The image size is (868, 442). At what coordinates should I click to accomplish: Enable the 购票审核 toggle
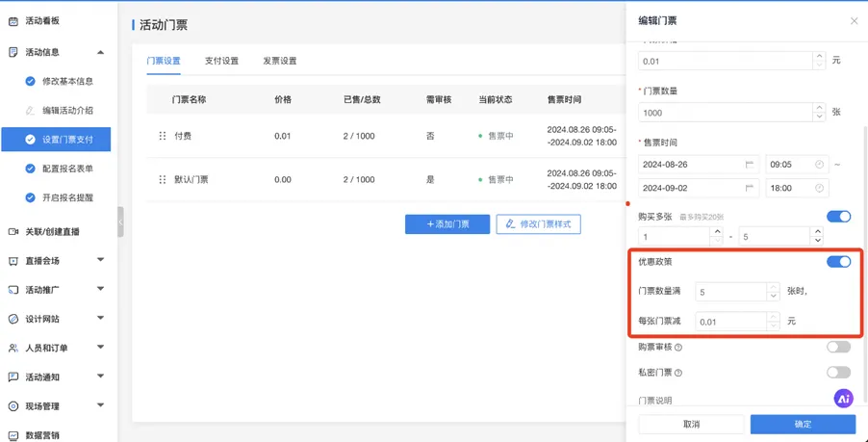838,347
